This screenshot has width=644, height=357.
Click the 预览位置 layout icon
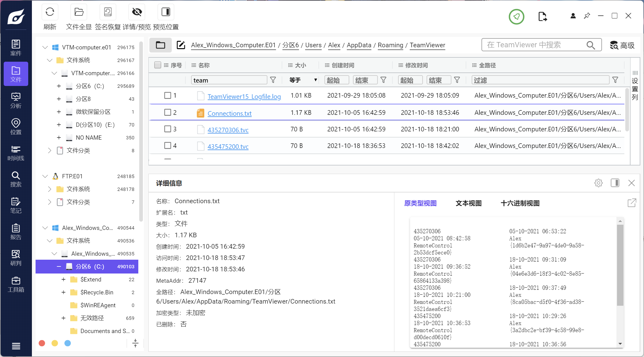coord(166,12)
